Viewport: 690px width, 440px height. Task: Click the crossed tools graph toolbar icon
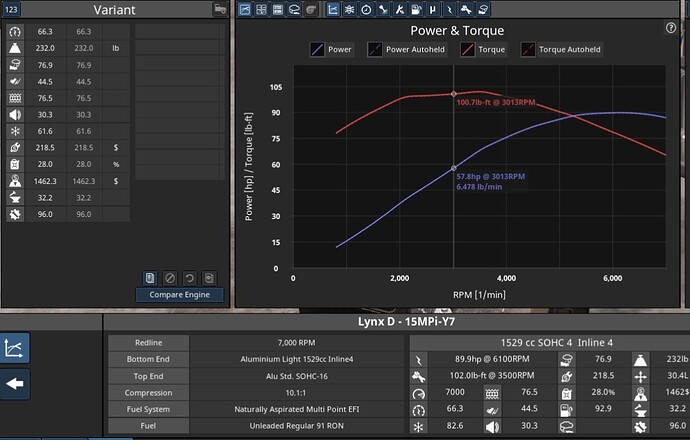400,9
